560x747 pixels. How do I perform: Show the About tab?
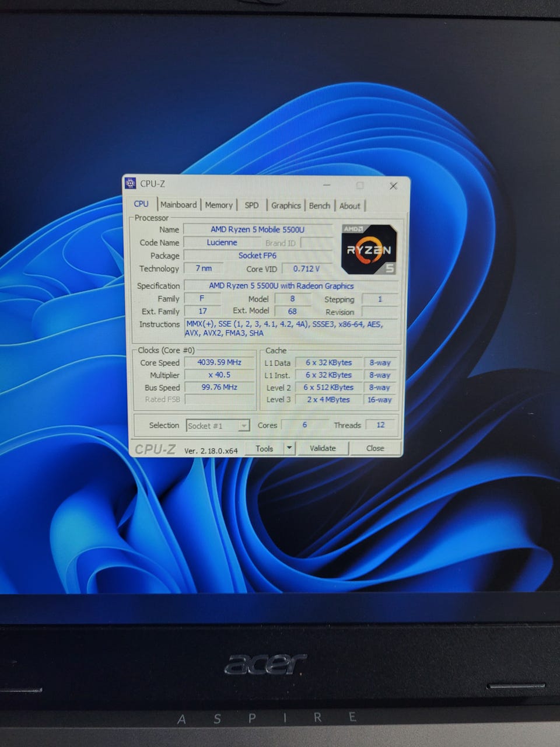[x=349, y=206]
